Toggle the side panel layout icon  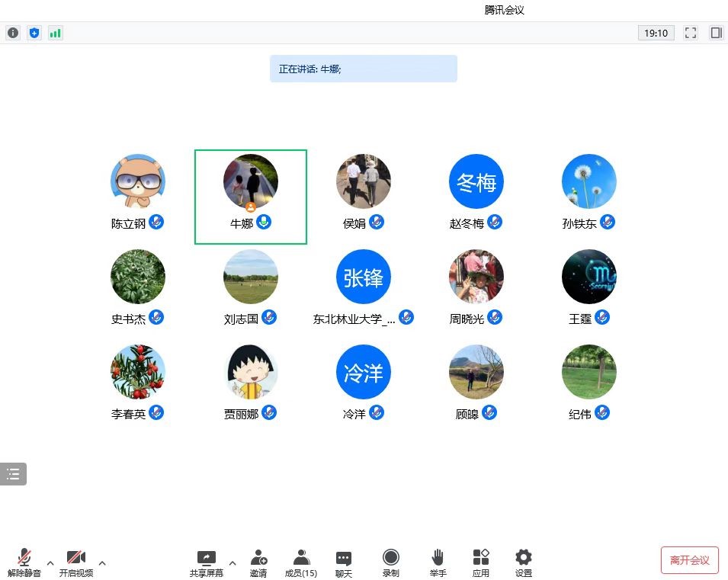point(716,33)
